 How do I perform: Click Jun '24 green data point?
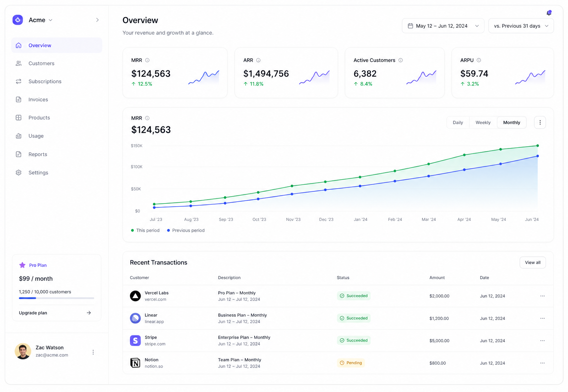pos(537,146)
